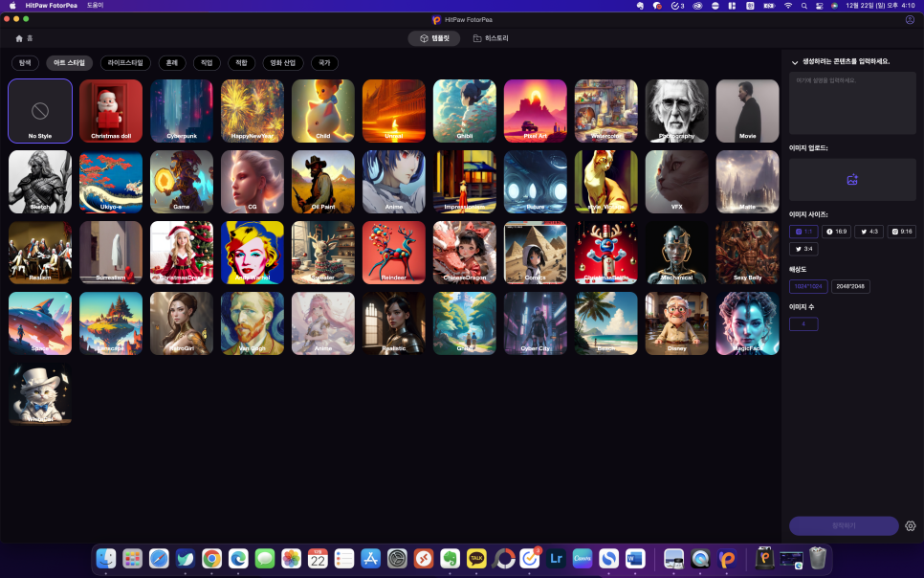924x578 pixels.
Task: Select the No Style option
Action: 40,111
